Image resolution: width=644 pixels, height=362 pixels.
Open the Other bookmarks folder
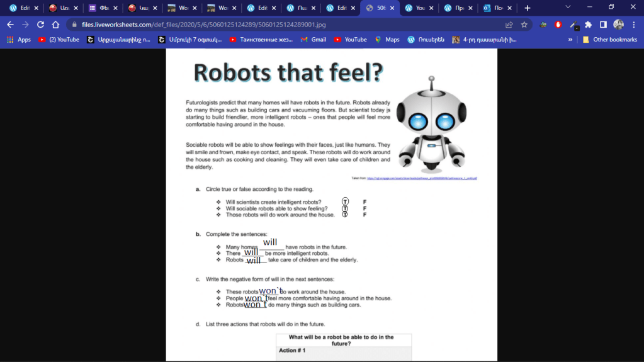(x=609, y=39)
